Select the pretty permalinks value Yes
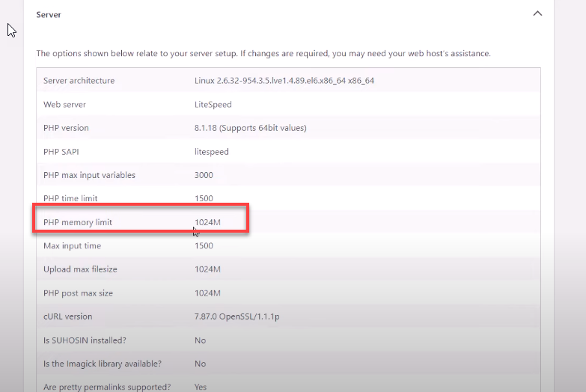Screen dimensions: 586x392 click(201, 387)
